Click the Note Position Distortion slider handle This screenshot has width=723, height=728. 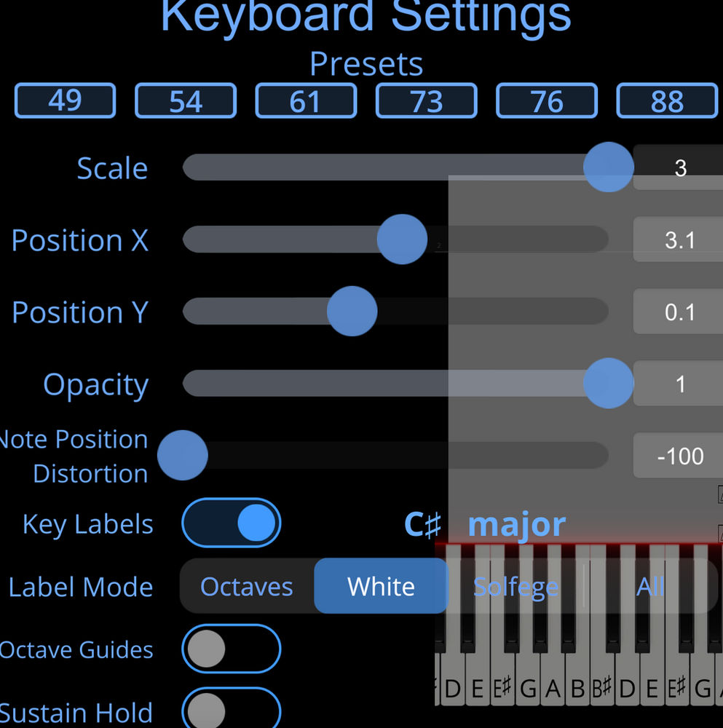click(x=183, y=455)
